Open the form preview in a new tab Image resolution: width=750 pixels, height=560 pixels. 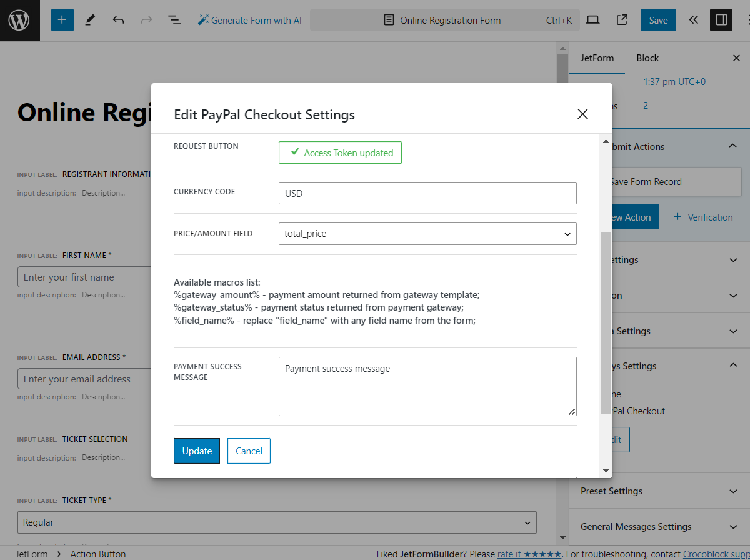[622, 20]
